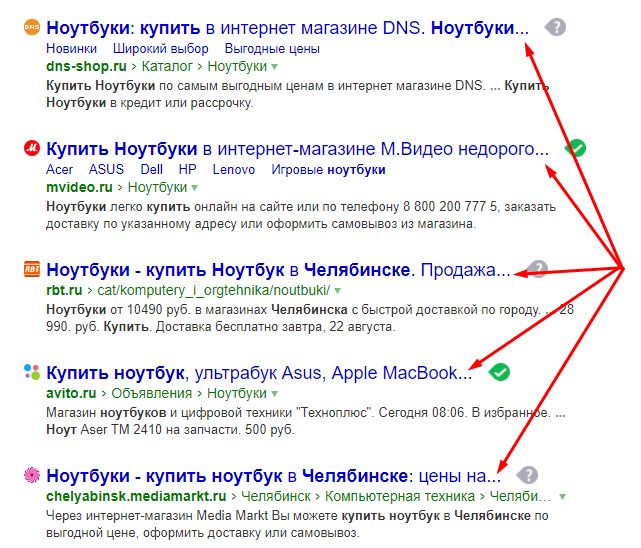Open DNS result title 'Ноутбуки: купить в интернет магазине DNS'
Viewport: 641px width, 548px height.
(x=287, y=28)
